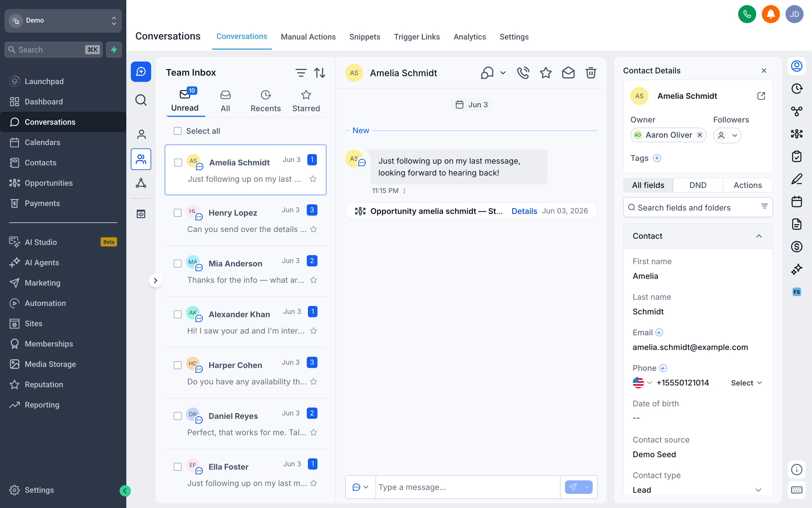The width and height of the screenshot is (812, 508).
Task: Switch to Manual Actions tab
Action: click(308, 37)
